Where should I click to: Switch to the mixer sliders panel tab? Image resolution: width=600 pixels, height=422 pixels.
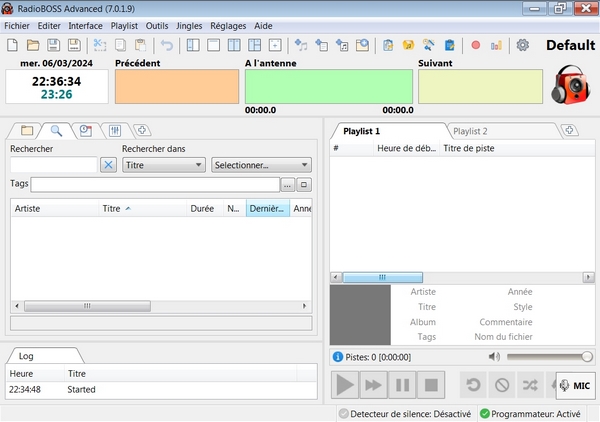[x=115, y=130]
